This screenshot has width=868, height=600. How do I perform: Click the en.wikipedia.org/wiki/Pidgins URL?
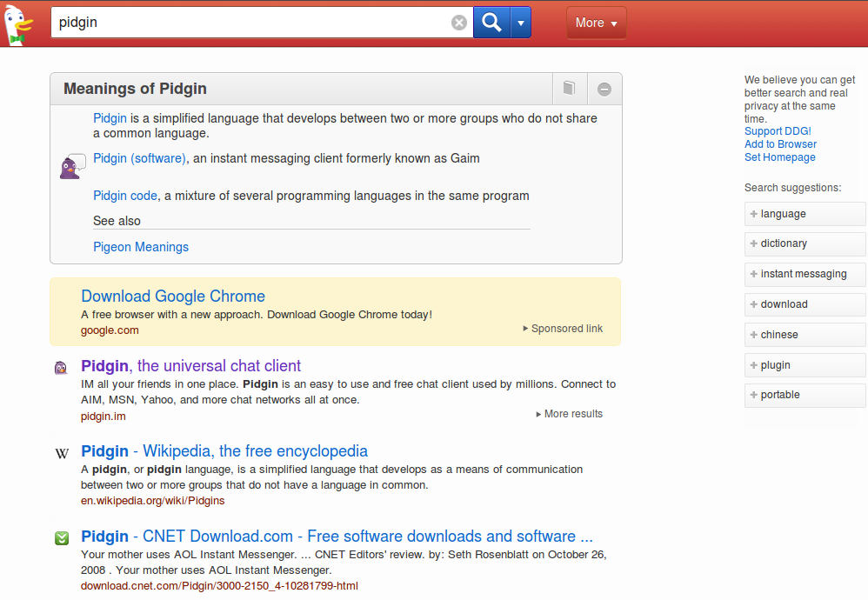(x=153, y=501)
